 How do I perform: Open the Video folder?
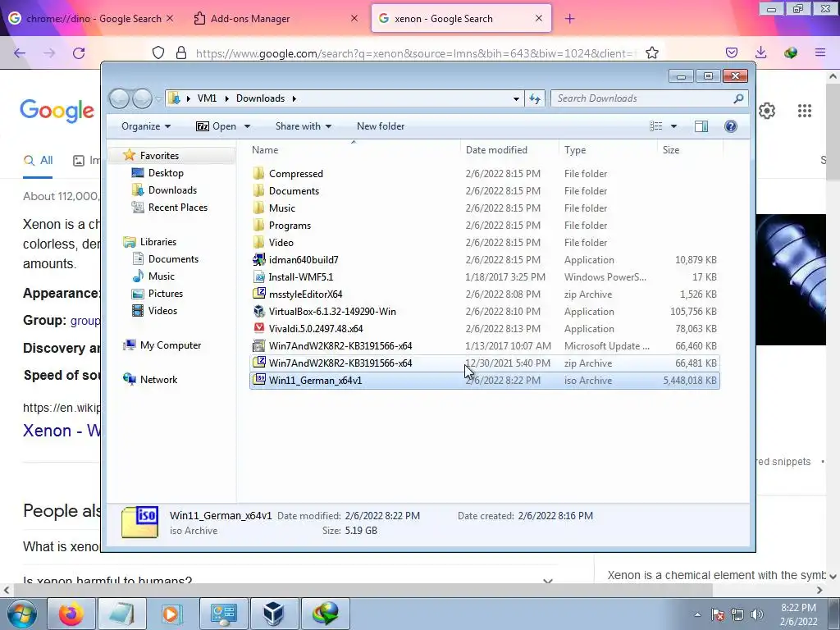coord(281,243)
